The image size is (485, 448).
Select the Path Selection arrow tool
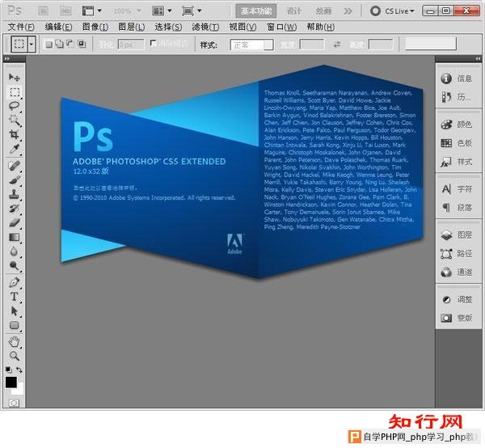coord(14,311)
